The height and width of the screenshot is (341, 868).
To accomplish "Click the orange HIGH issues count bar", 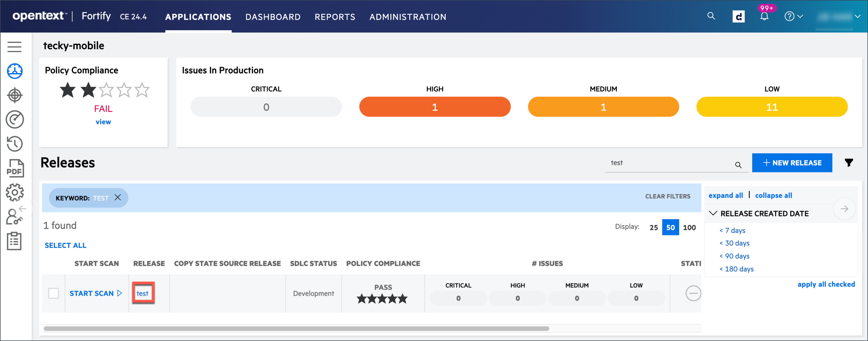I will point(434,107).
